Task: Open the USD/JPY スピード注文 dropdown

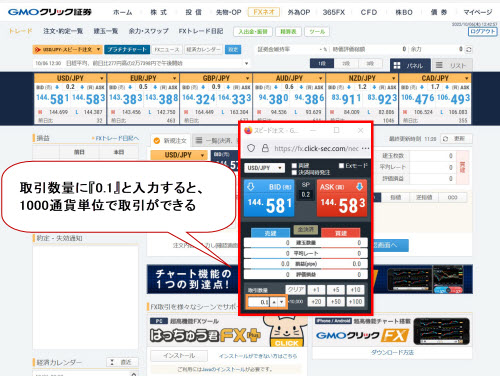Action: coord(67,49)
